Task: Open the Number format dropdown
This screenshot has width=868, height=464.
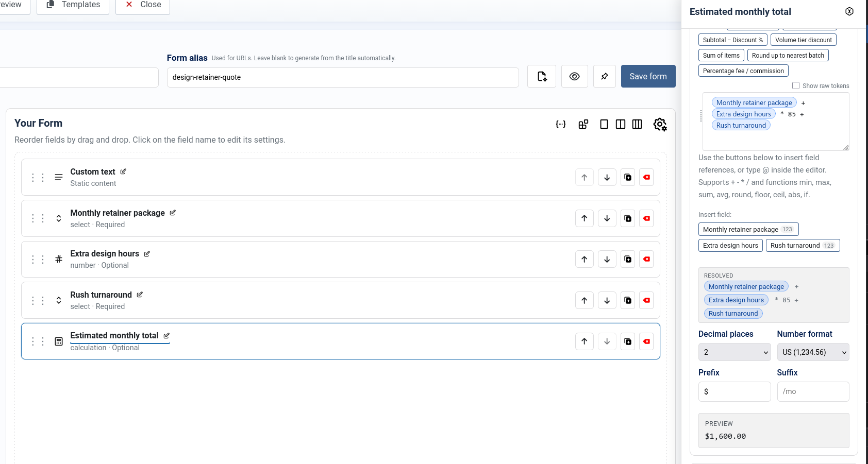Action: pos(813,352)
